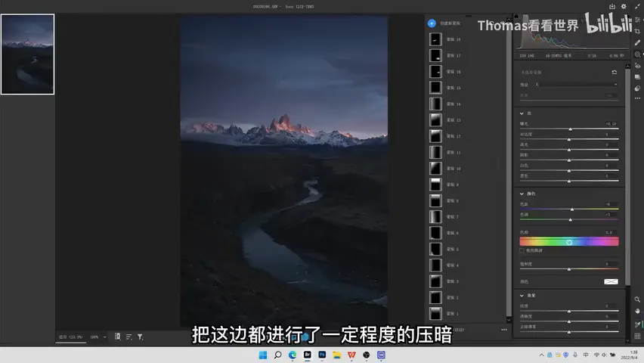644x363 pixels.
Task: Select the Healing brush tool
Action: point(637,43)
